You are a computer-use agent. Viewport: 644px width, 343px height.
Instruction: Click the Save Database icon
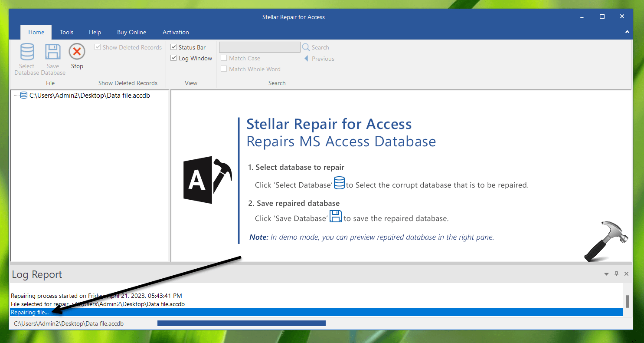(x=52, y=52)
